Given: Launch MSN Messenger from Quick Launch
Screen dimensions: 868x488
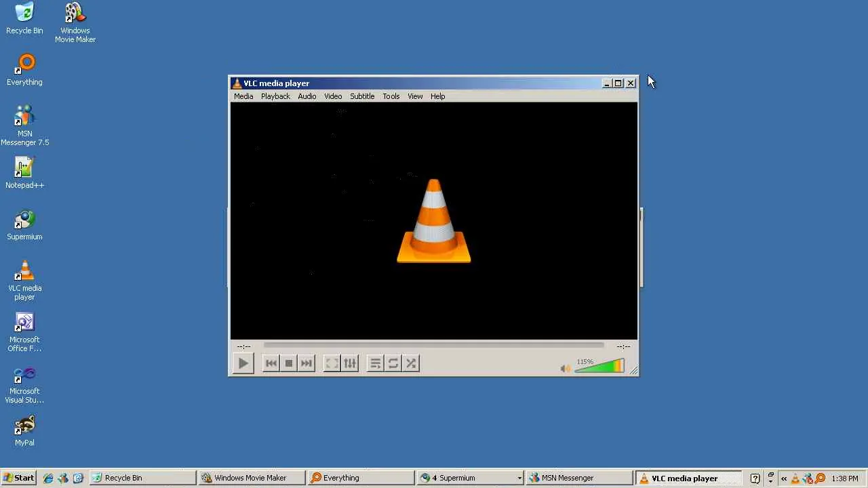Looking at the screenshot, I should click(x=63, y=478).
